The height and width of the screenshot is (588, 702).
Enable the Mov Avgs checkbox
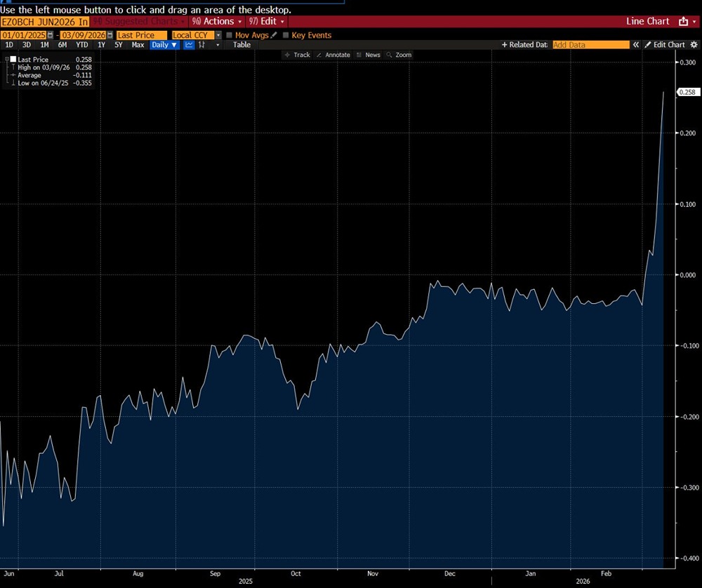pyautogui.click(x=230, y=35)
